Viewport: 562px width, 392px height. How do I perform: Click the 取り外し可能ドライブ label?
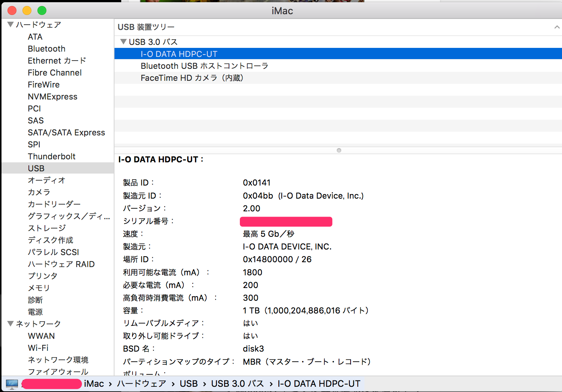coord(164,336)
